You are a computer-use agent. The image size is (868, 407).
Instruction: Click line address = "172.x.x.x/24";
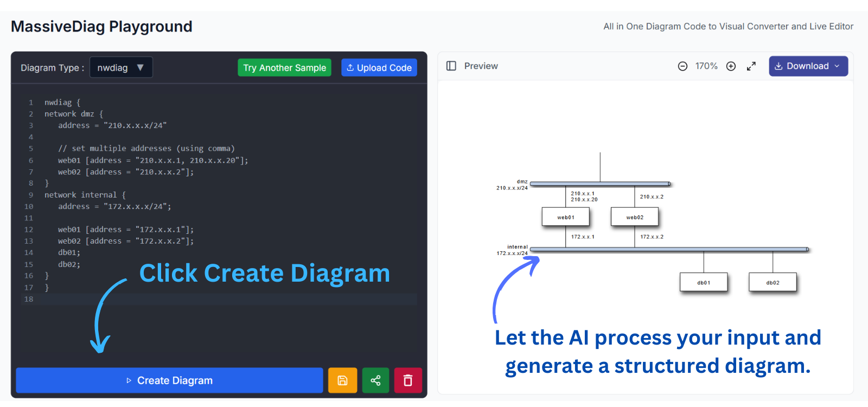click(x=114, y=206)
